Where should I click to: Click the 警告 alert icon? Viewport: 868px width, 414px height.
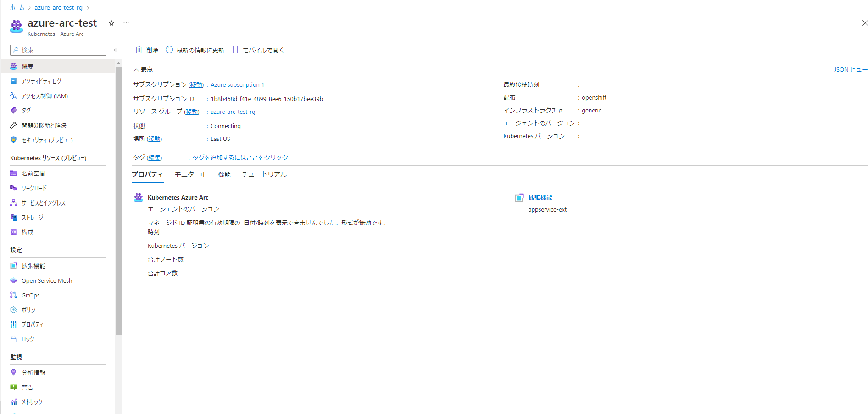[14, 387]
